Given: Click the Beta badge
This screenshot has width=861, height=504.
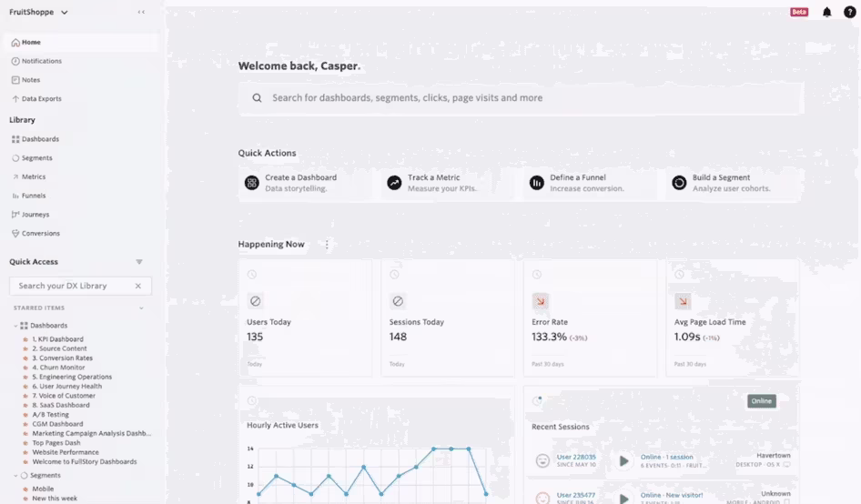Looking at the screenshot, I should 799,12.
